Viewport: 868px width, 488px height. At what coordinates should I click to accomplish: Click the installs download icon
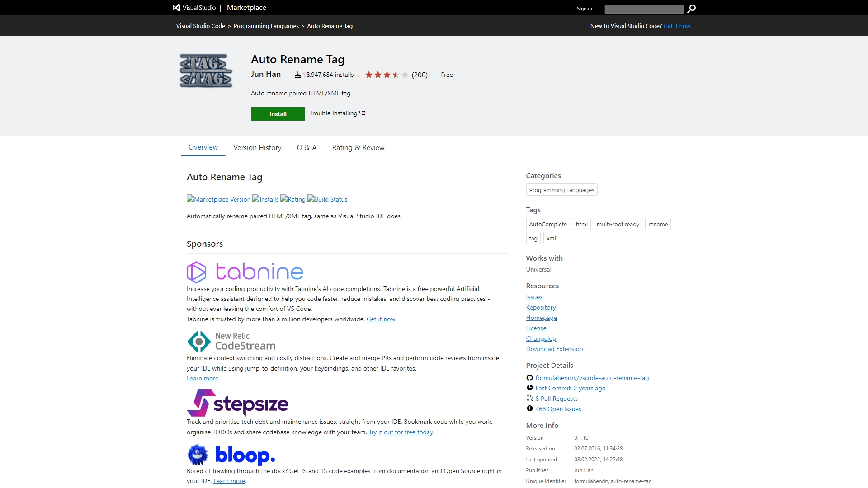pos(297,75)
